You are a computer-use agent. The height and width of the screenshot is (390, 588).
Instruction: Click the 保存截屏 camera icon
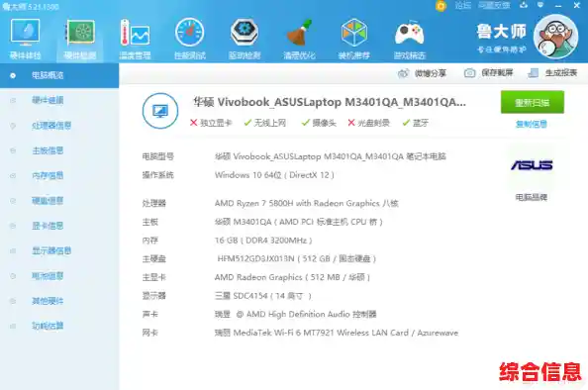[469, 72]
